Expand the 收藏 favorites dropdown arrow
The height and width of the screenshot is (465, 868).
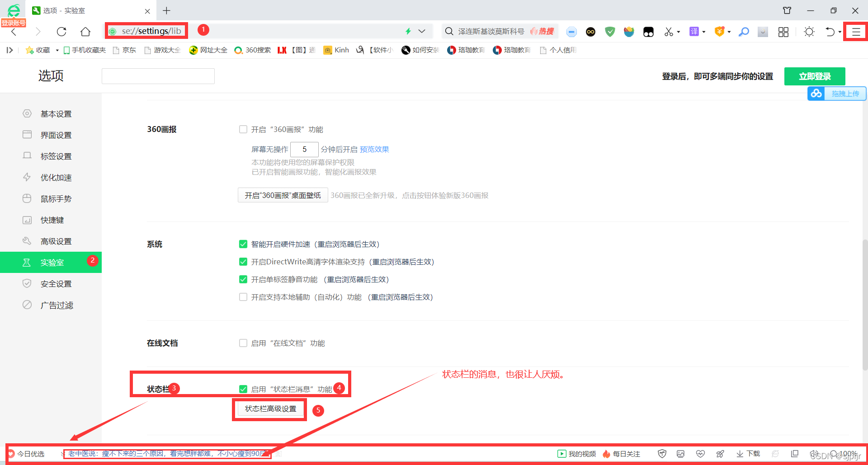coord(57,50)
